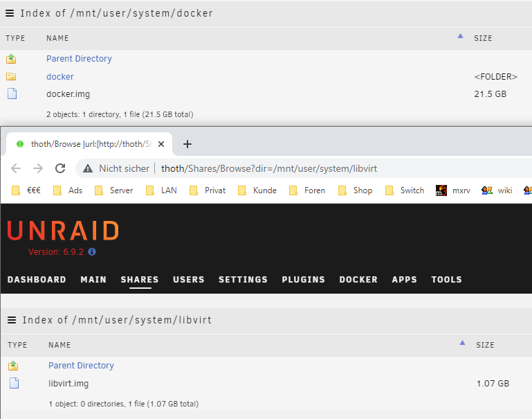
Task: Go forward with browser forward arrow
Action: tap(38, 168)
